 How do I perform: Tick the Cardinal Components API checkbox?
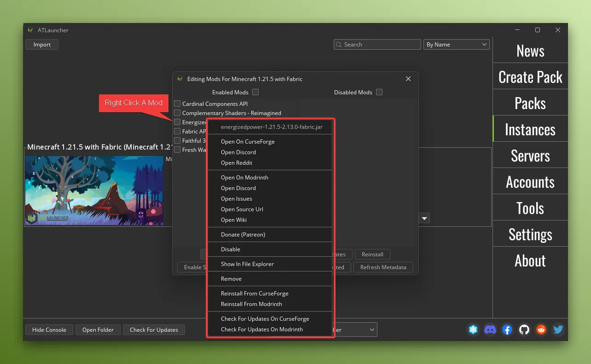177,104
